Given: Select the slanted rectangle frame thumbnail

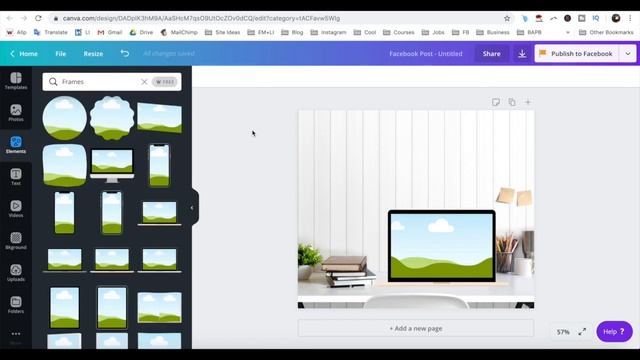Looking at the screenshot, I should click(x=160, y=118).
